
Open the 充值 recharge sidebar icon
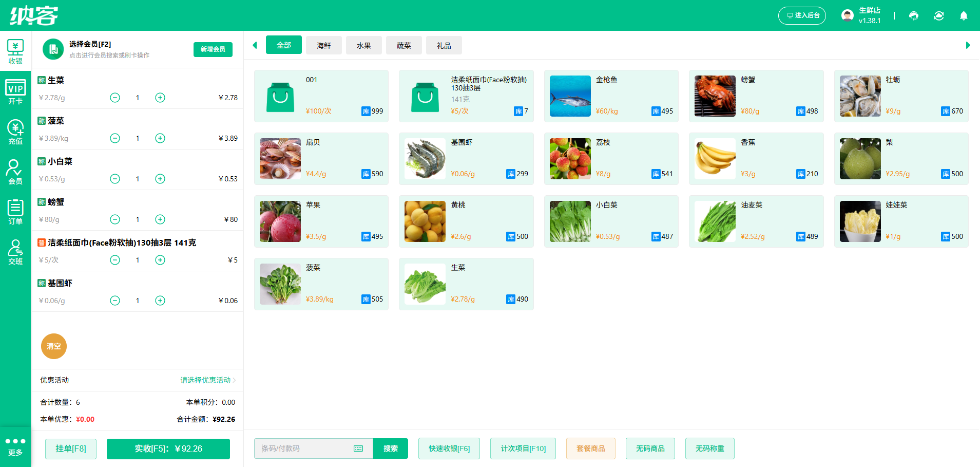point(15,132)
